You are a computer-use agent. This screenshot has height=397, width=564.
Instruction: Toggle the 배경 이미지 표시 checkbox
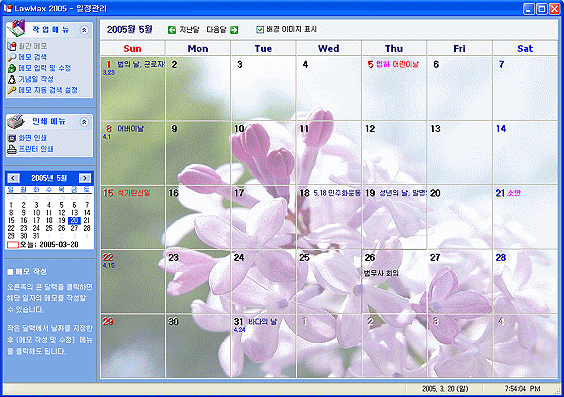(x=260, y=30)
